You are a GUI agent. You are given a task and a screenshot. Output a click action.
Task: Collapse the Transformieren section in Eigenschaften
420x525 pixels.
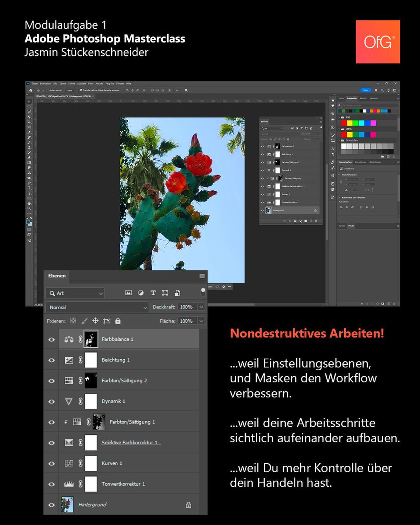point(339,175)
